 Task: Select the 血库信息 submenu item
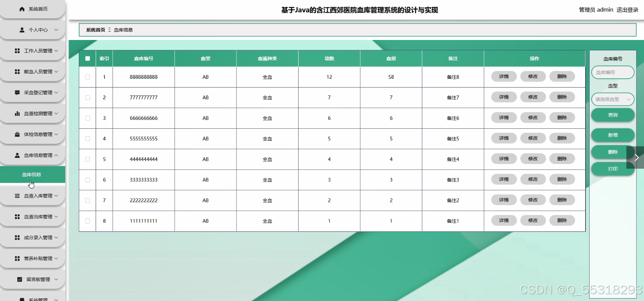click(x=32, y=175)
